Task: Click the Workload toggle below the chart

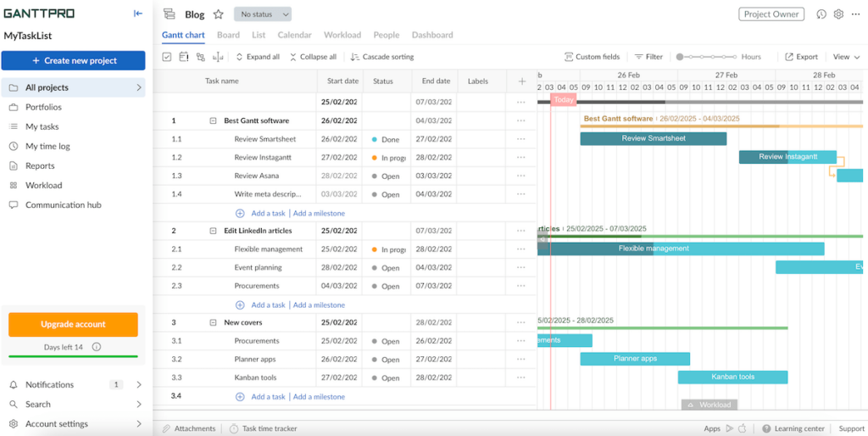Action: click(x=709, y=405)
